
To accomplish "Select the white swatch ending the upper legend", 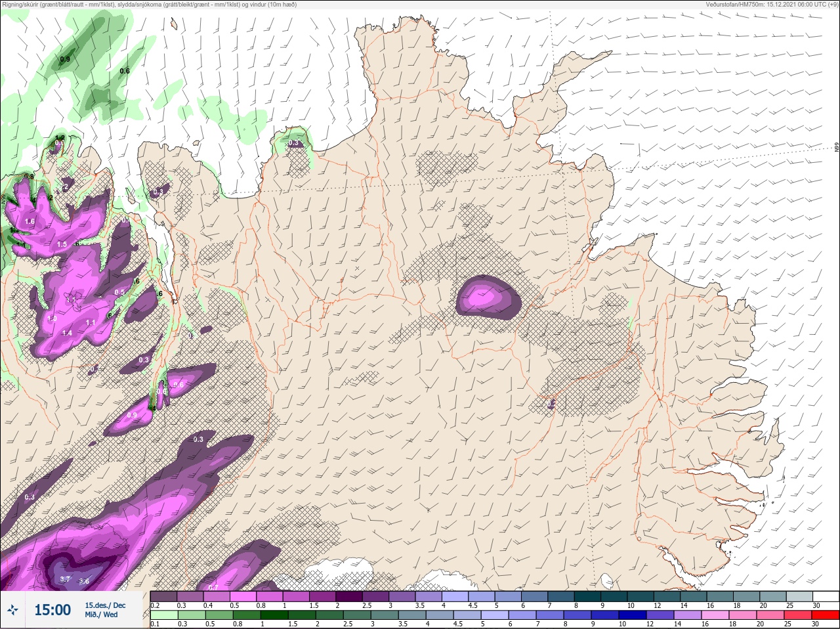I will point(826,596).
